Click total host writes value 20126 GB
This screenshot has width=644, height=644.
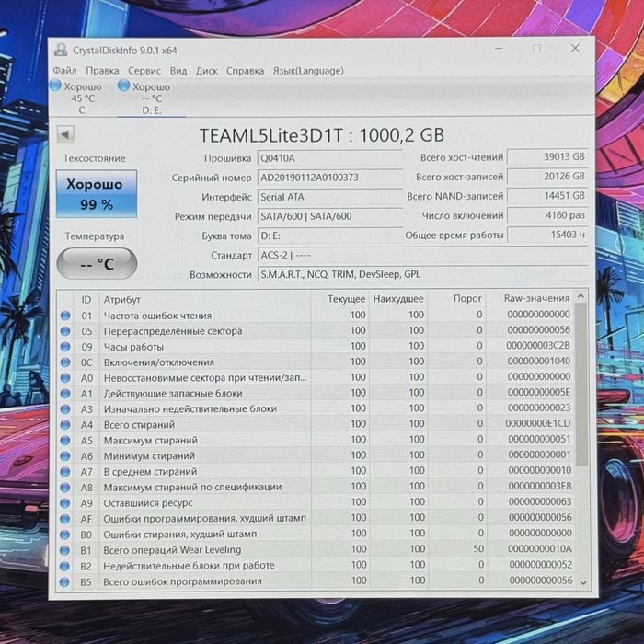point(547,177)
